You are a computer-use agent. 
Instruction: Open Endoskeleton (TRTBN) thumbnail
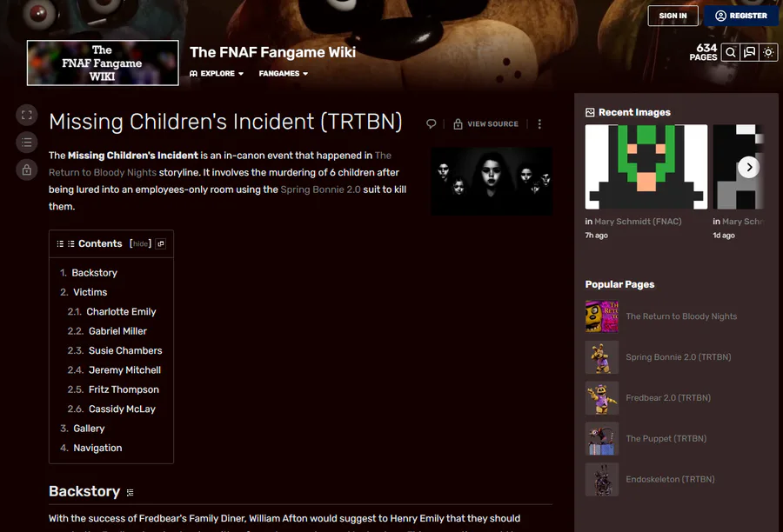click(x=602, y=480)
